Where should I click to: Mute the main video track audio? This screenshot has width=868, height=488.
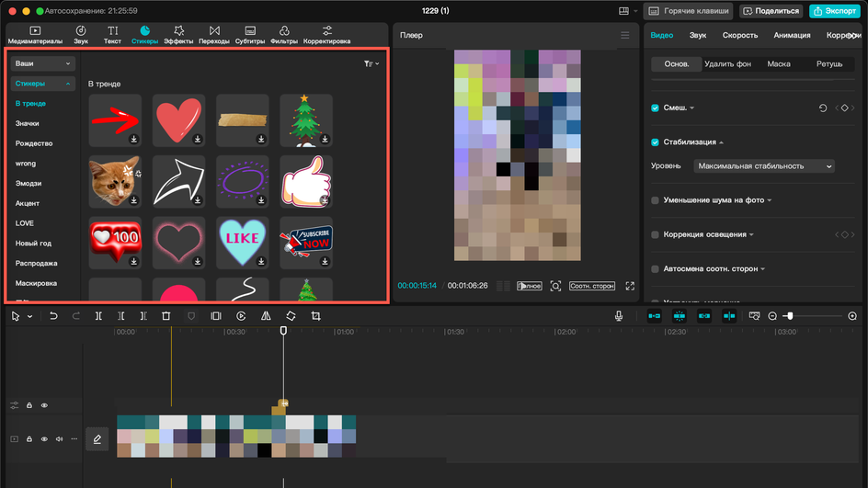59,439
